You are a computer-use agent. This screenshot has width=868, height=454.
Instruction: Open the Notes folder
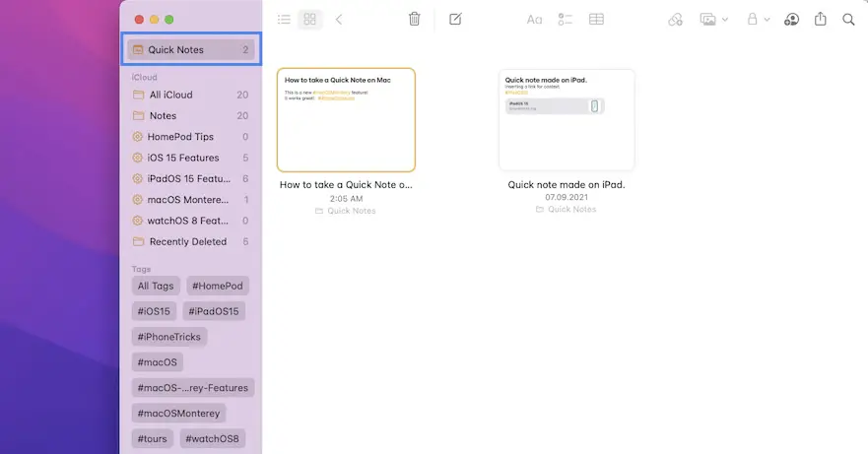pyautogui.click(x=191, y=115)
